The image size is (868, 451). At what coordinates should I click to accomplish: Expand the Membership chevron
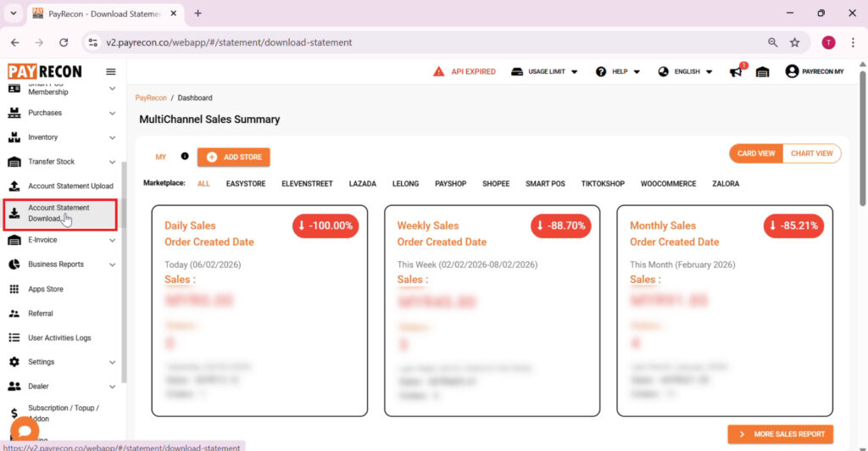[x=113, y=88]
